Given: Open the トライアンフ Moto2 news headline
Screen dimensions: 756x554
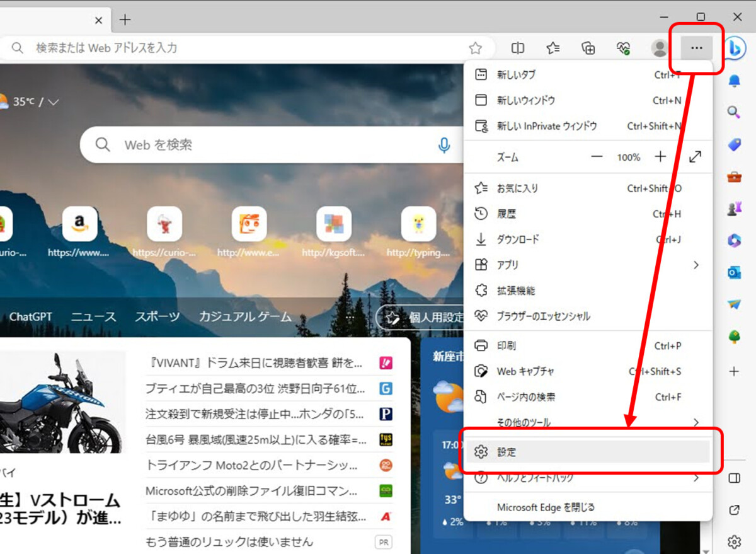Looking at the screenshot, I should [x=253, y=465].
